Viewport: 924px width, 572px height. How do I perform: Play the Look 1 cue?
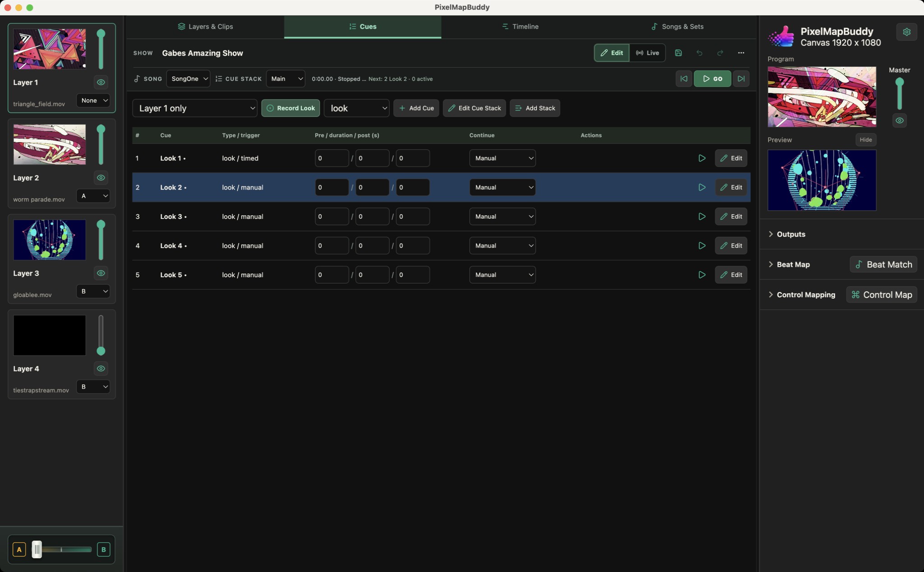tap(702, 158)
